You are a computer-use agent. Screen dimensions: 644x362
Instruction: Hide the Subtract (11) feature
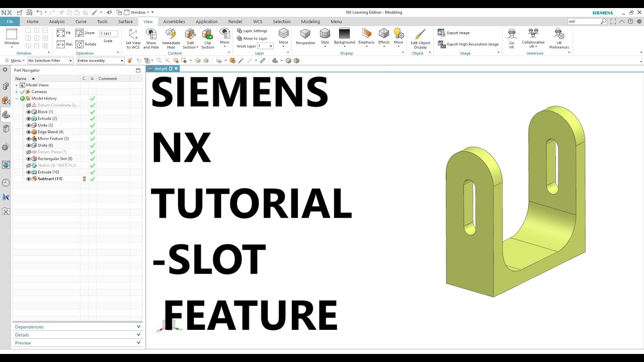[28, 179]
